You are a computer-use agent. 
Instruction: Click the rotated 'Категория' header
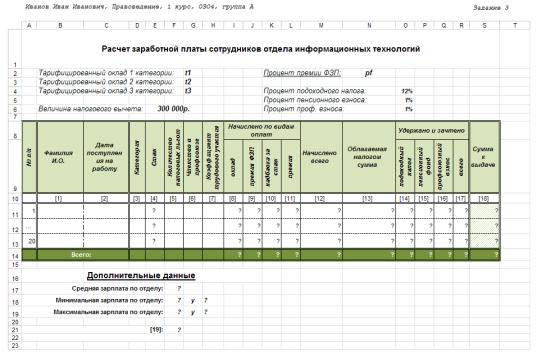click(137, 158)
